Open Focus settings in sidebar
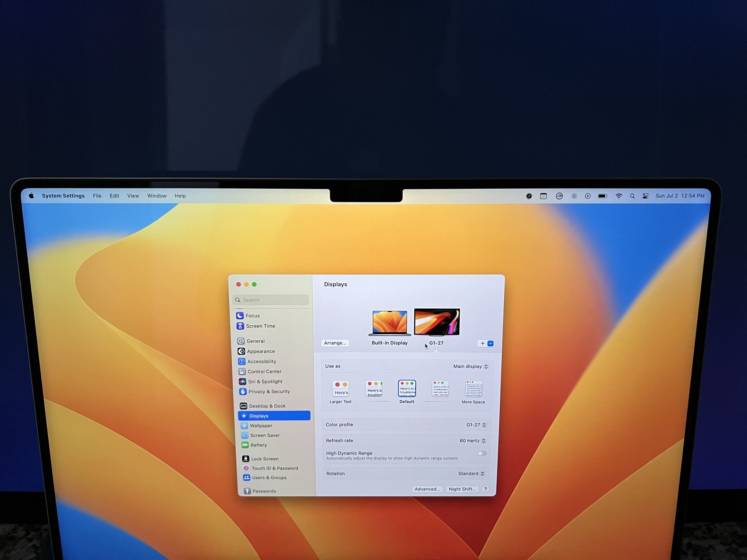 click(x=252, y=315)
